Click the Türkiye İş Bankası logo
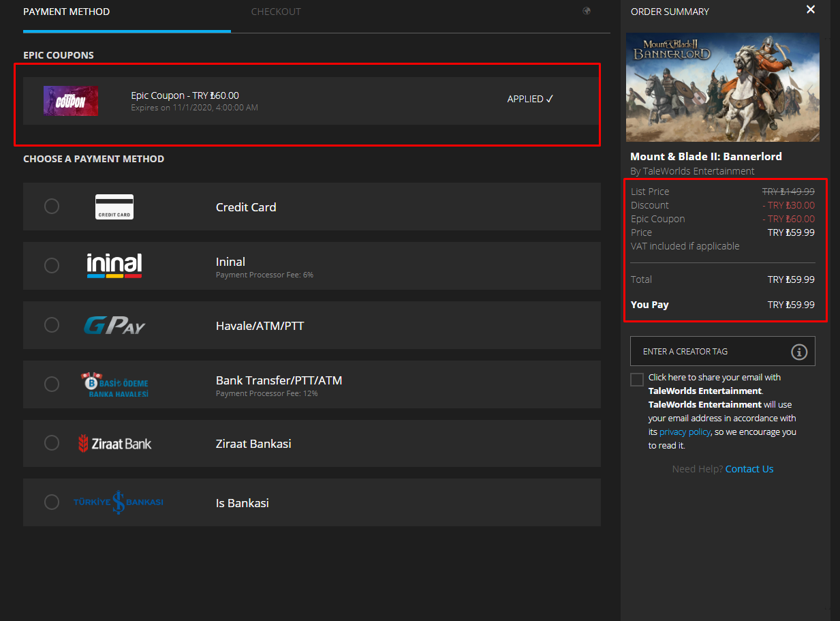Image resolution: width=840 pixels, height=621 pixels. click(x=119, y=502)
